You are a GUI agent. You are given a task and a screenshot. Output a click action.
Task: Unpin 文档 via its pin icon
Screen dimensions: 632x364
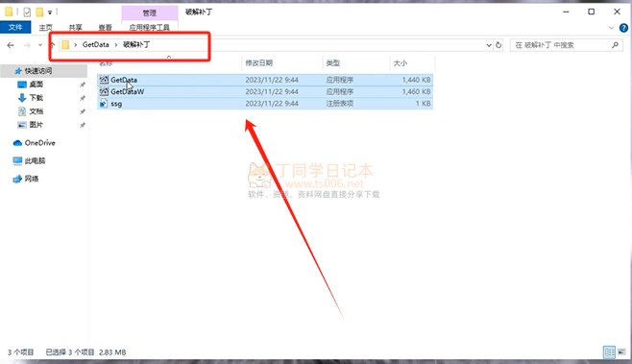(x=83, y=111)
